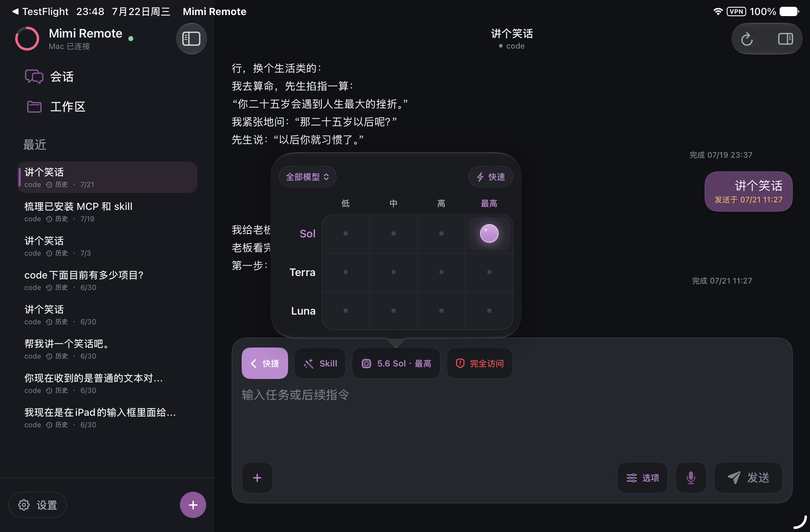
Task: Open the 帮我讲一个笑话吧。 session
Action: click(x=108, y=349)
